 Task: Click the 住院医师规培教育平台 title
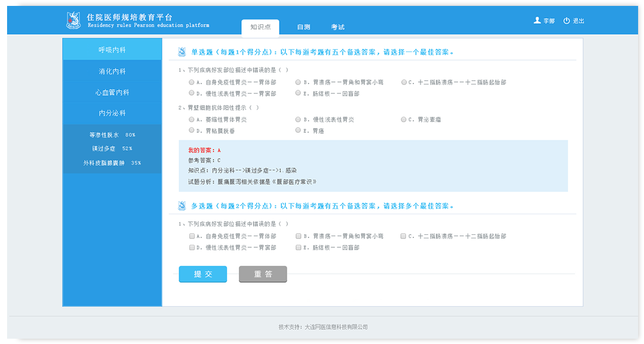(129, 17)
